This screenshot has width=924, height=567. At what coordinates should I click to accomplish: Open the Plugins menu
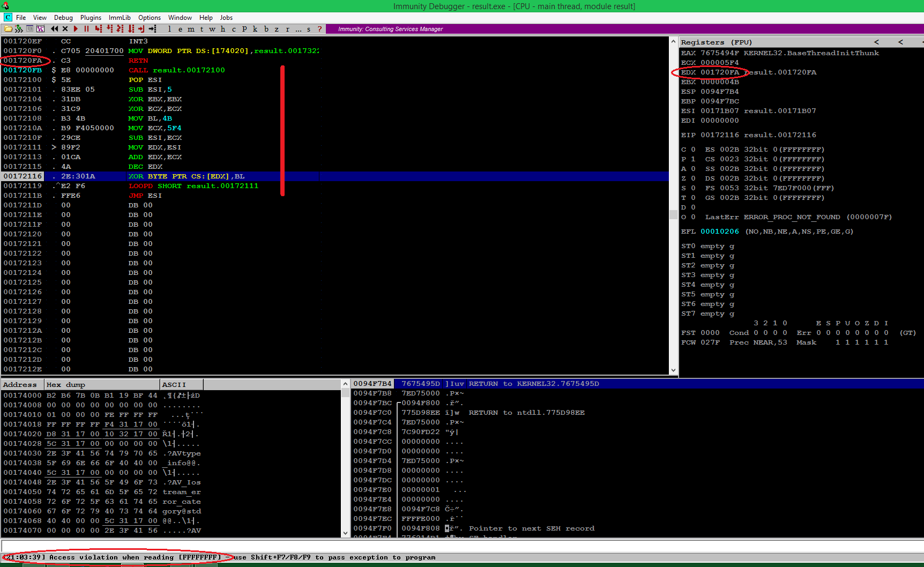coord(91,18)
